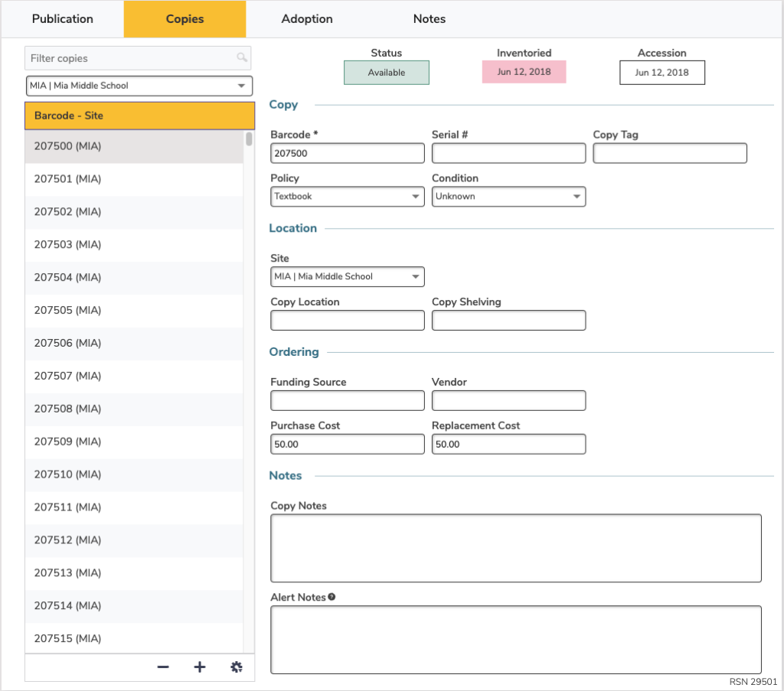
Task: Click the Inventoried date Jun 12, 2018
Action: 524,72
